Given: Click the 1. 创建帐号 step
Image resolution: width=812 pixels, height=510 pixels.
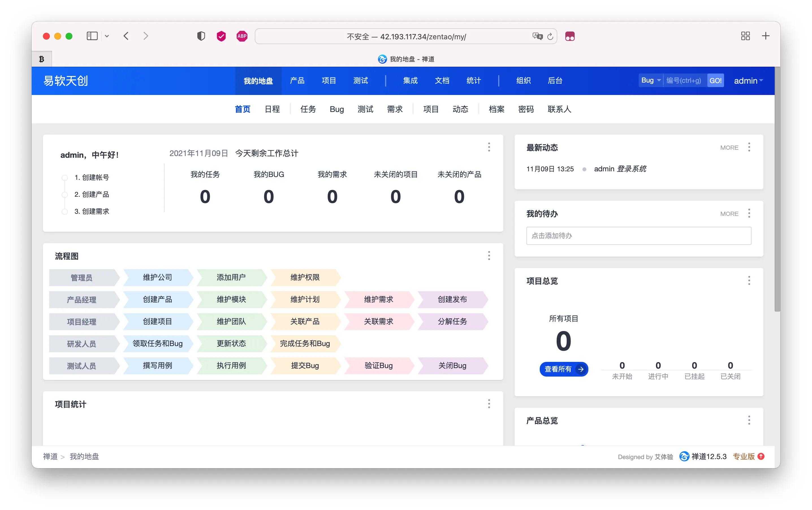Looking at the screenshot, I should click(x=92, y=177).
